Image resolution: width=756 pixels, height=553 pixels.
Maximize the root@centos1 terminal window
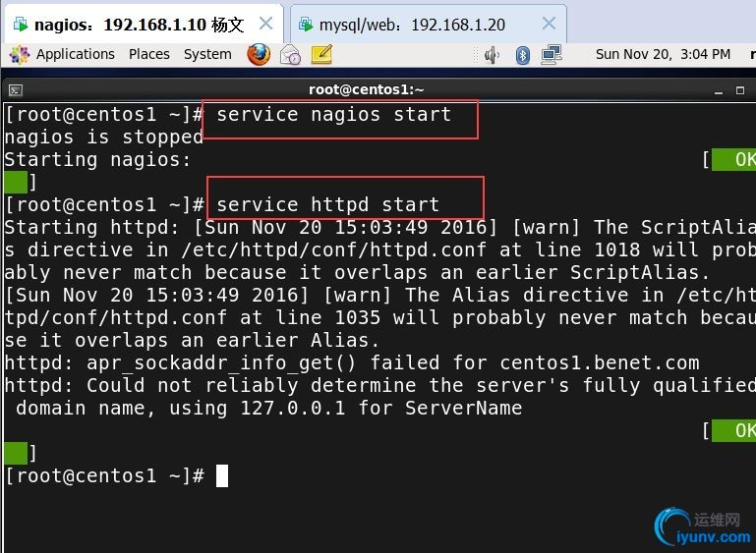point(740,90)
